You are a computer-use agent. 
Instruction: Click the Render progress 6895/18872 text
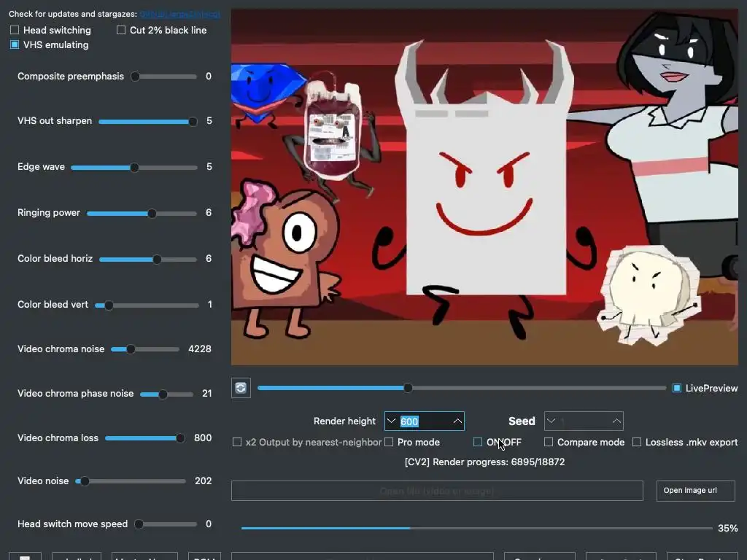pyautogui.click(x=484, y=462)
